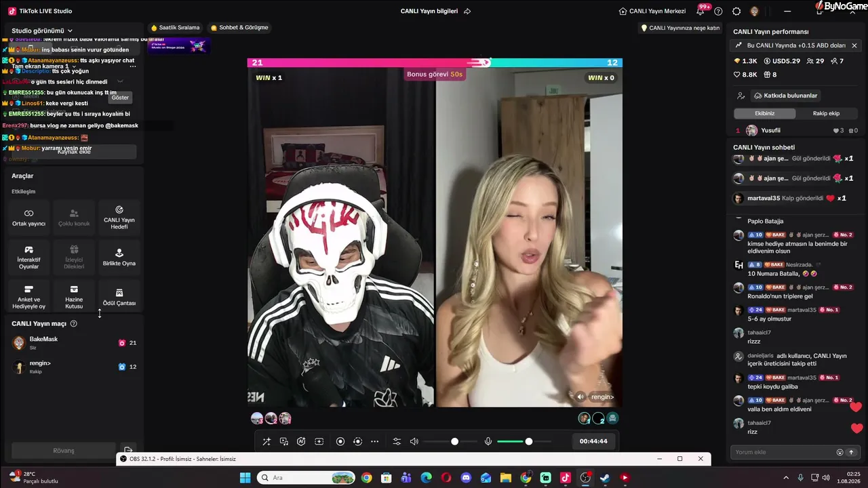This screenshot has height=488, width=868.
Task: Switch to the Rakip ekip tab
Action: pos(826,113)
